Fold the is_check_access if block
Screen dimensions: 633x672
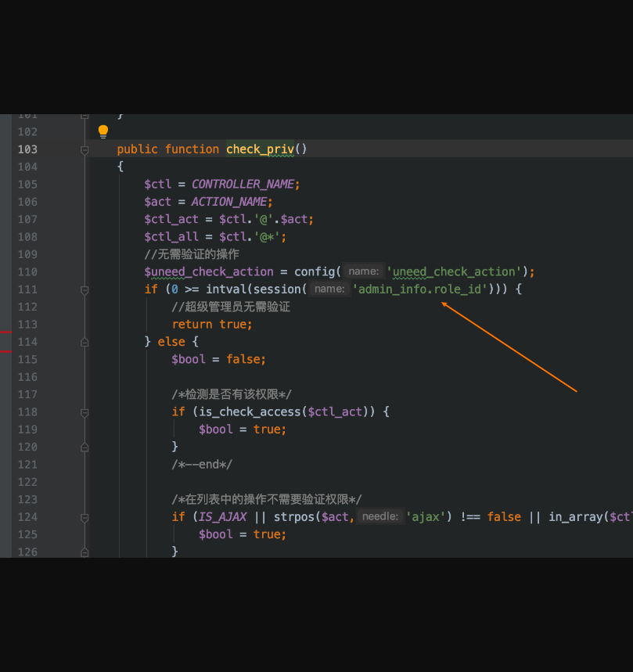click(85, 411)
